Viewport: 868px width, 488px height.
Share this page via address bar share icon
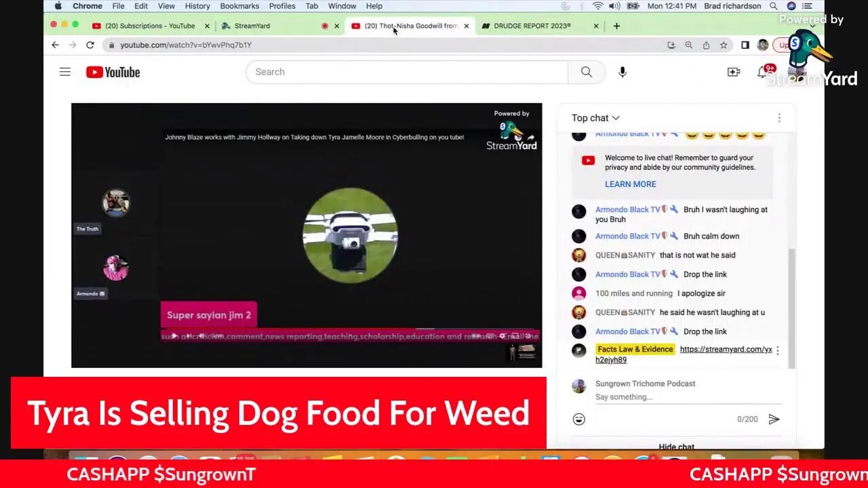(x=706, y=45)
